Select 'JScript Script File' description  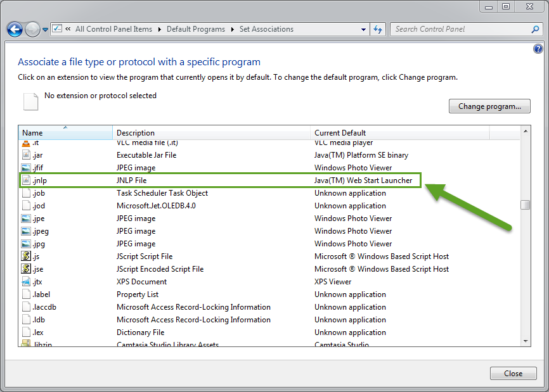point(145,256)
